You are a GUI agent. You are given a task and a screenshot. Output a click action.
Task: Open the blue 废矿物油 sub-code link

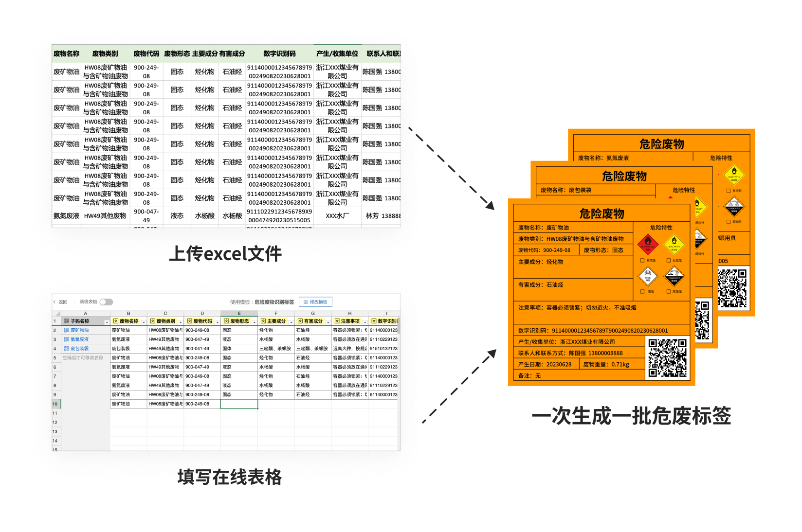79,330
